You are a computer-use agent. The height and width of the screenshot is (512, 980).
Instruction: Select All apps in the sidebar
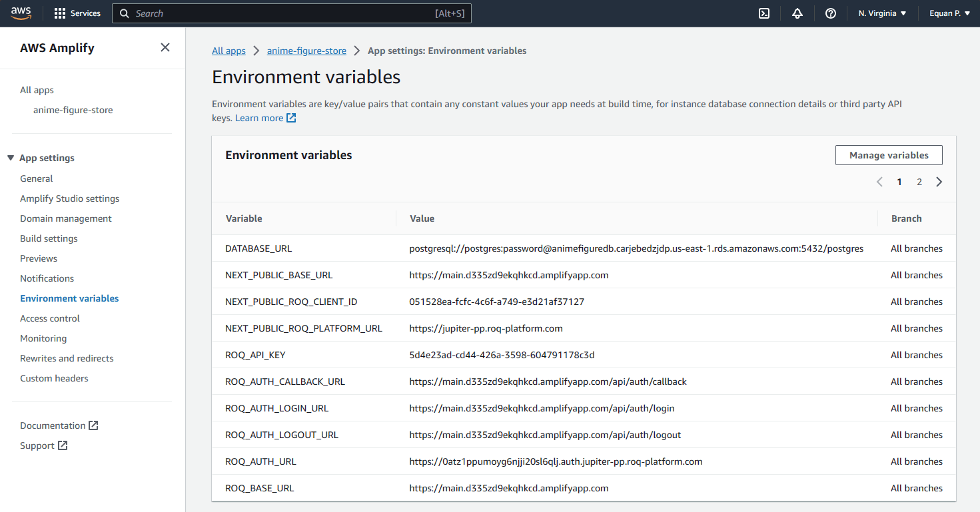coord(37,90)
